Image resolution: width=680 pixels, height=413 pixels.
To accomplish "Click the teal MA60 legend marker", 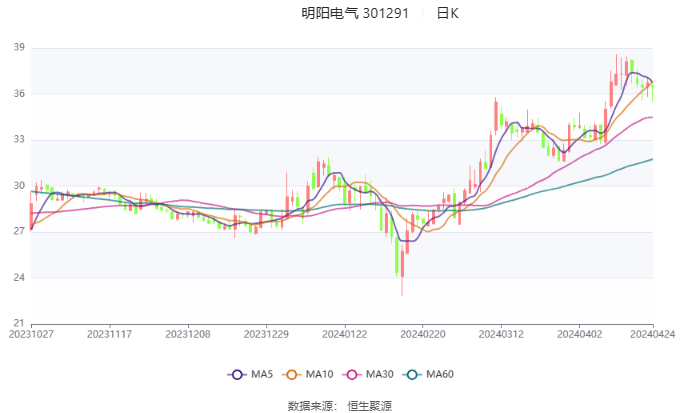I will [412, 374].
